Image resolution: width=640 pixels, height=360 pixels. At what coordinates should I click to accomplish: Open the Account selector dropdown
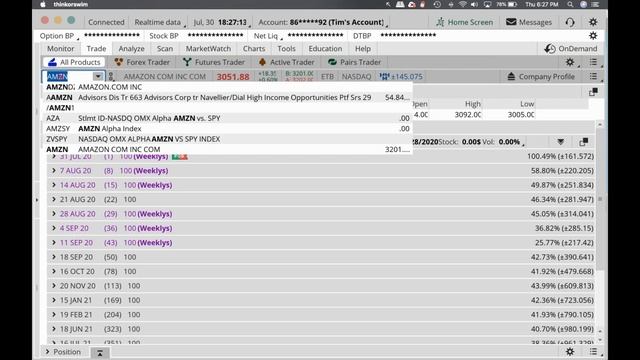pos(322,22)
